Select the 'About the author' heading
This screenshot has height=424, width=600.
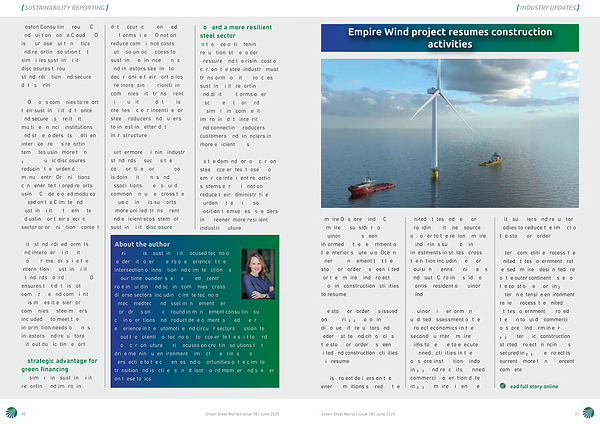142,244
